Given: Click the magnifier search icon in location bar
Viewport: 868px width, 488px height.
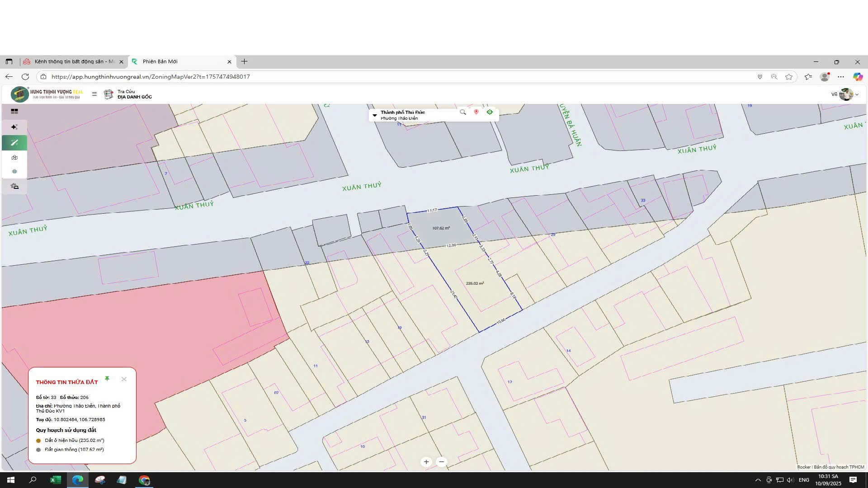Looking at the screenshot, I should 462,112.
